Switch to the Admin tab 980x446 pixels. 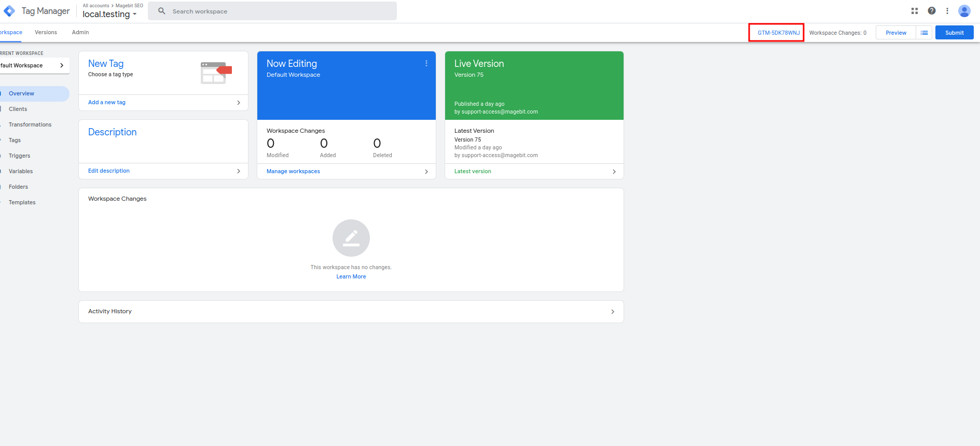click(x=80, y=32)
